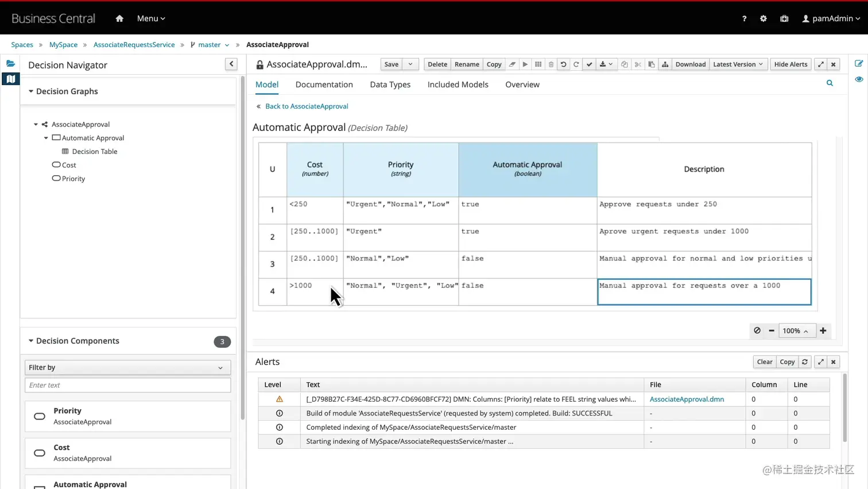The height and width of the screenshot is (489, 868).
Task: Open the master branch dropdown
Action: 210,45
